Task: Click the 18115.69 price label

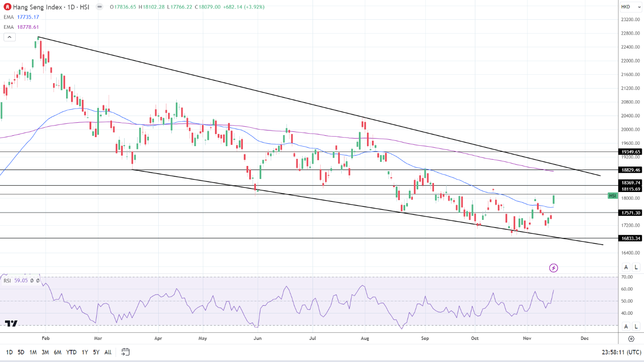Action: coord(631,189)
